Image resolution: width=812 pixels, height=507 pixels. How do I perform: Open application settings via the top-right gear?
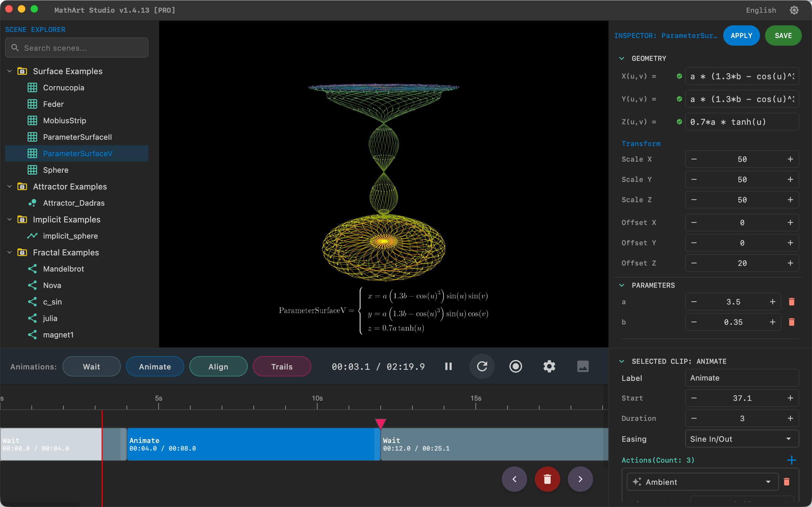coord(794,10)
